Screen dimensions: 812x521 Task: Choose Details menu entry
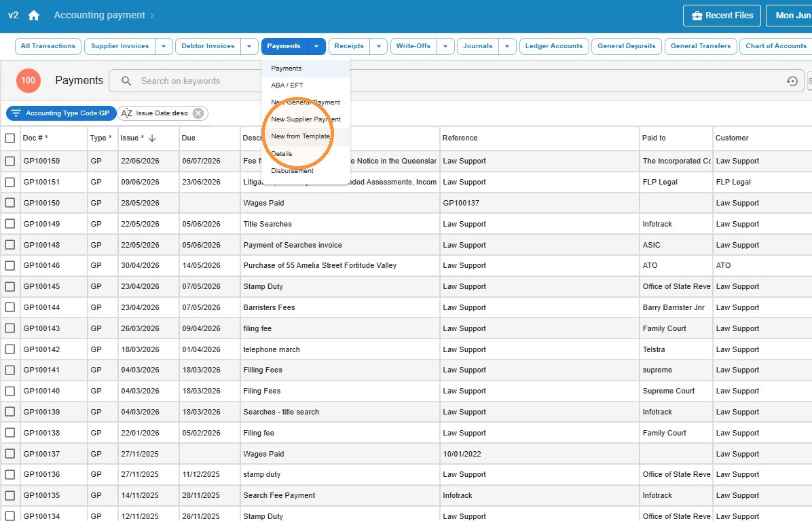point(306,154)
